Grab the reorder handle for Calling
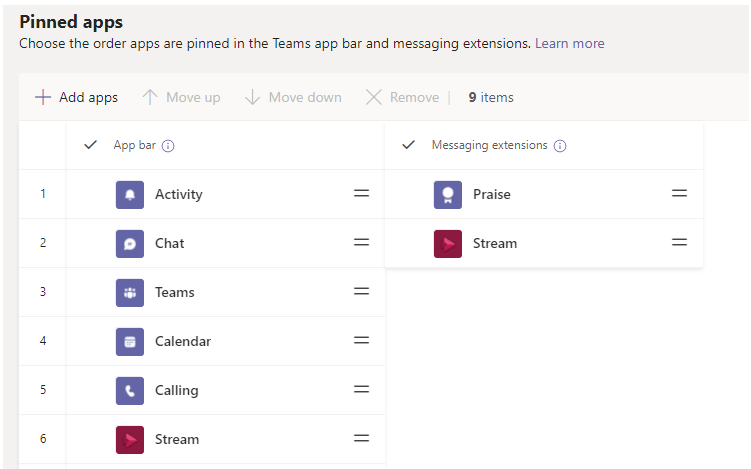The image size is (751, 469). (362, 389)
